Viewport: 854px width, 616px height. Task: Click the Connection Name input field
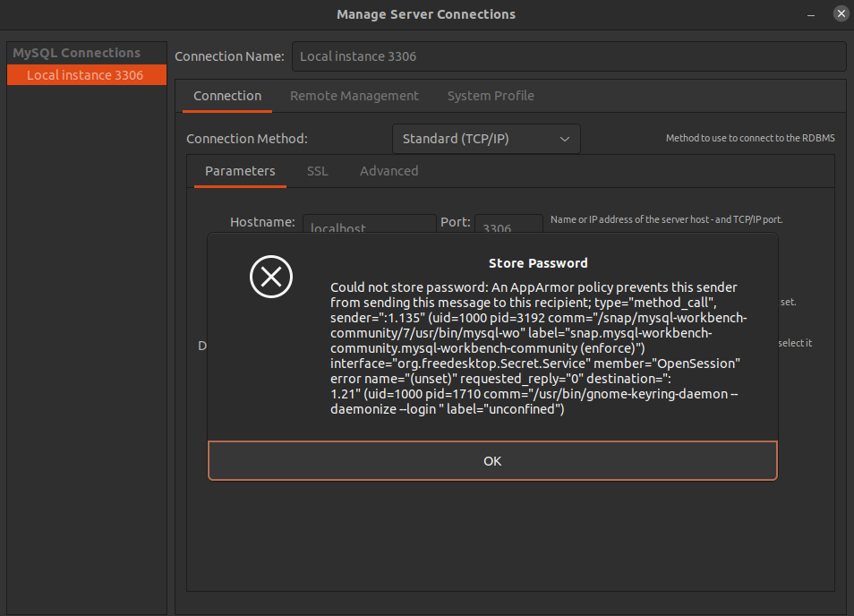569,56
